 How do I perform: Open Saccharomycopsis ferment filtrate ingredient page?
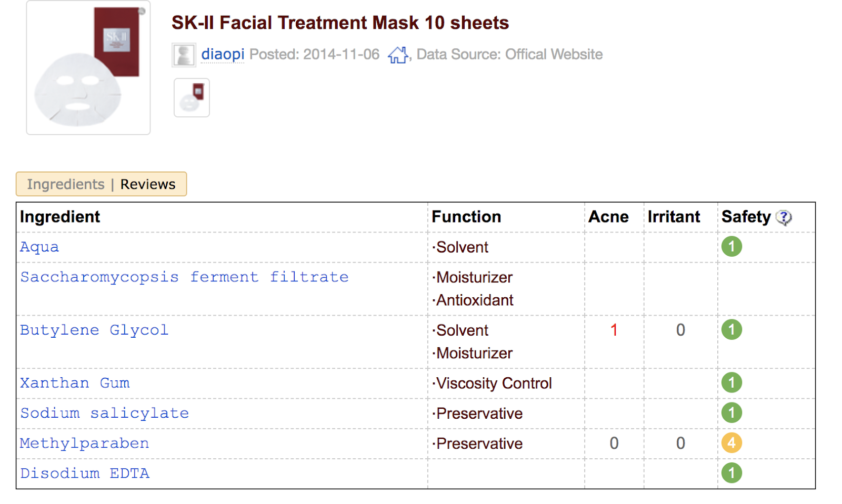(x=184, y=277)
